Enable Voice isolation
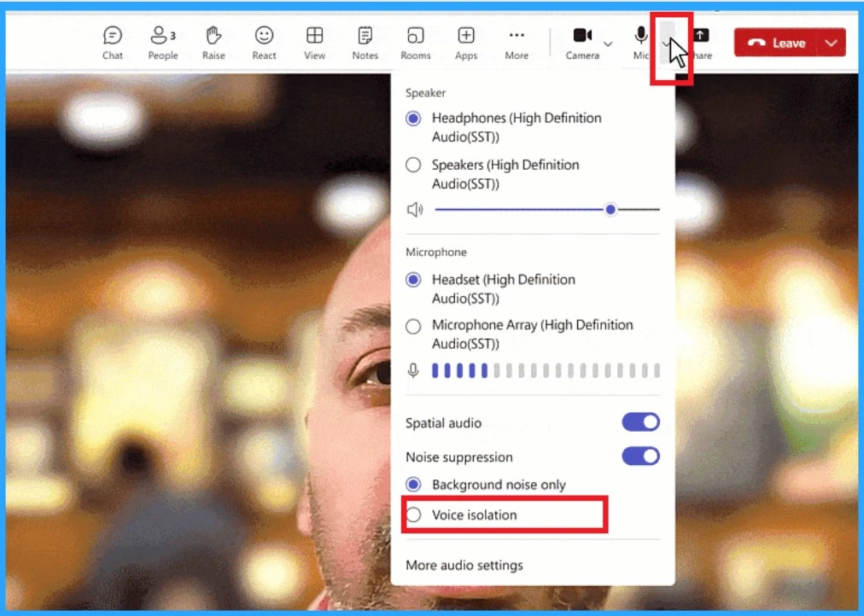 pos(462,514)
